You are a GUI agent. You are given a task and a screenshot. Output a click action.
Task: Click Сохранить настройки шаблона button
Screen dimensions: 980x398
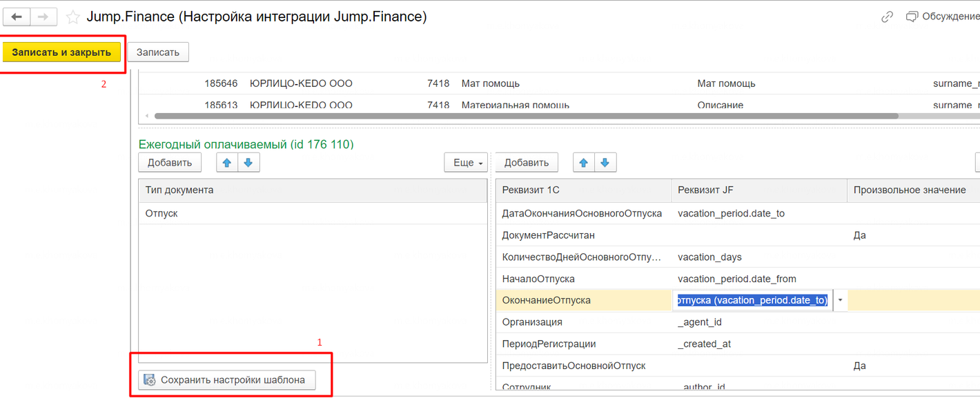(226, 380)
